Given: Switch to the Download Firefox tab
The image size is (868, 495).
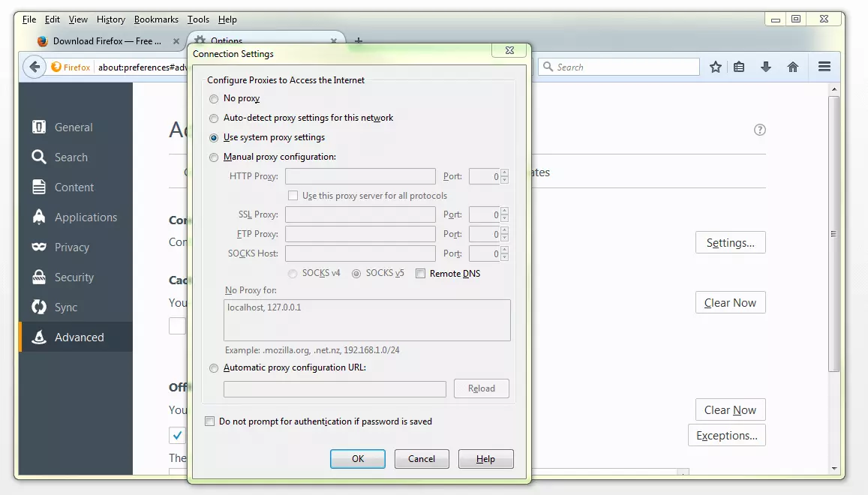Looking at the screenshot, I should pyautogui.click(x=107, y=41).
